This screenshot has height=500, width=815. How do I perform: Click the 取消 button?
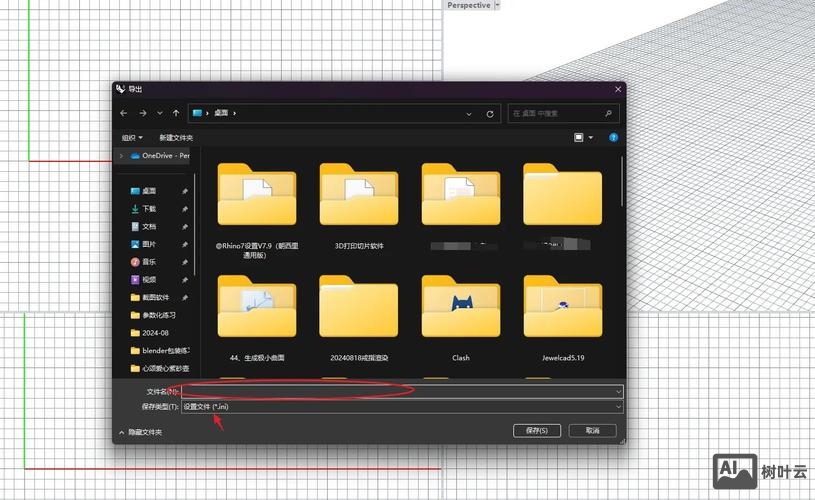(x=592, y=430)
